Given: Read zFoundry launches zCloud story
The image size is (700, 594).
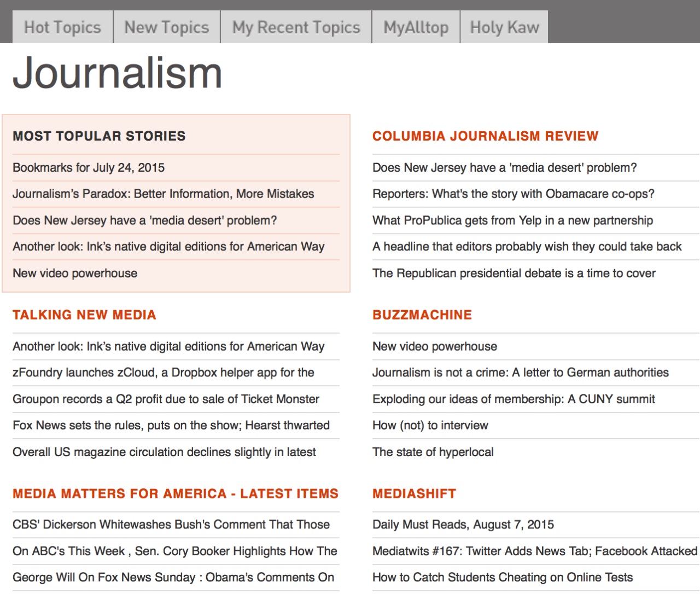Looking at the screenshot, I should tap(164, 373).
